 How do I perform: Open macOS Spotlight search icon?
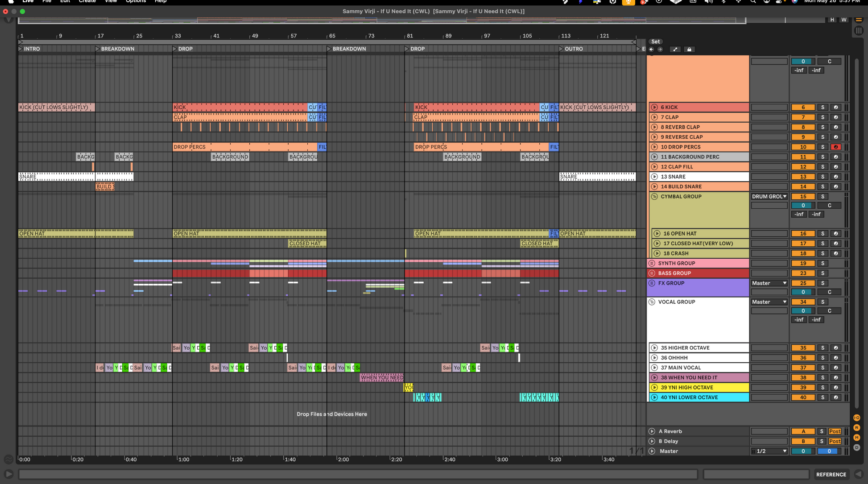753,2
